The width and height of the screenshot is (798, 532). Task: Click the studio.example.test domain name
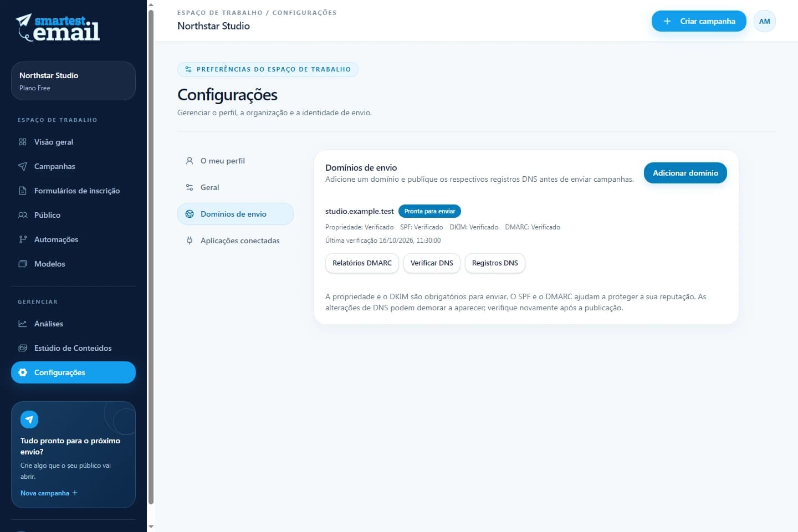[x=360, y=211]
